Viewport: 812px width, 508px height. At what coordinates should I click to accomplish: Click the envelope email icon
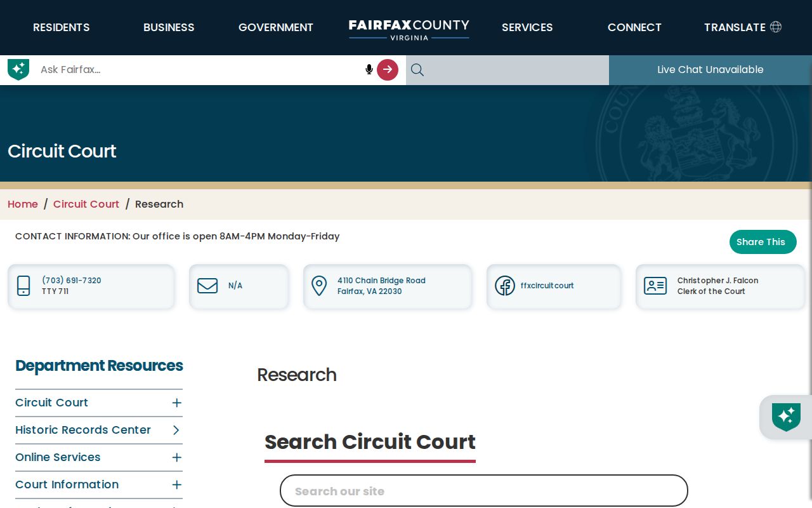tap(207, 286)
